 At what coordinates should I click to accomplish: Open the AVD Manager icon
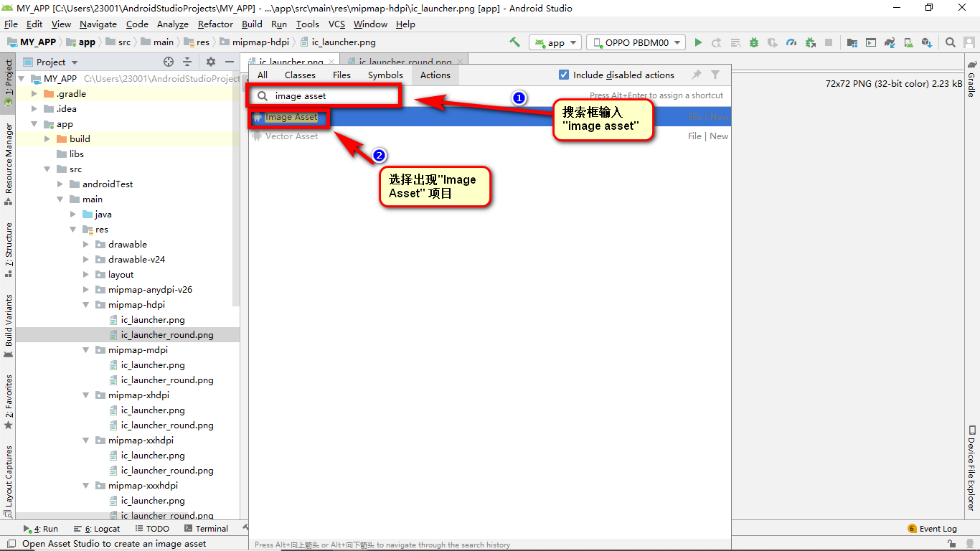coord(908,42)
